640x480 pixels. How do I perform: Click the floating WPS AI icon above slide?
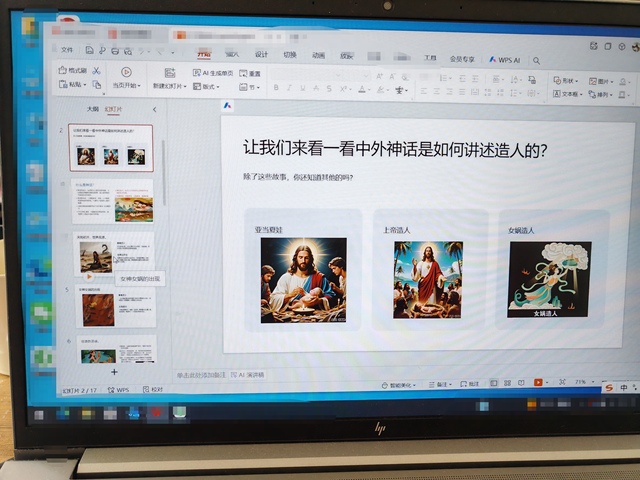click(227, 104)
